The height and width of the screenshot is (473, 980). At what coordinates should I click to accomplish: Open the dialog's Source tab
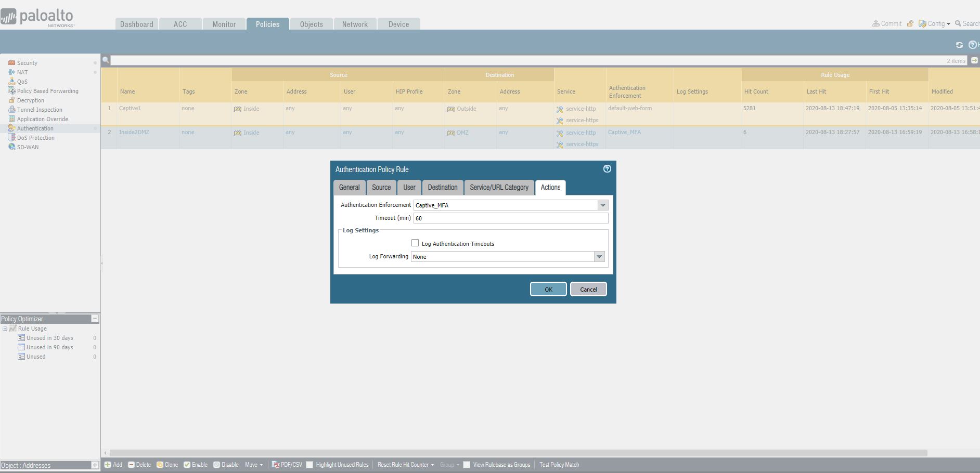[381, 188]
